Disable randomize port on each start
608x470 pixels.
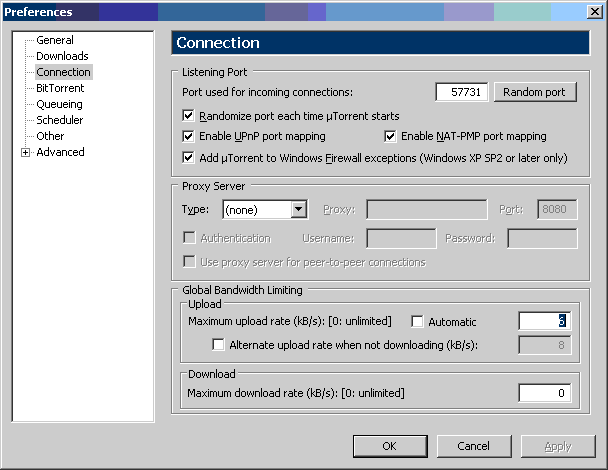tap(190, 116)
